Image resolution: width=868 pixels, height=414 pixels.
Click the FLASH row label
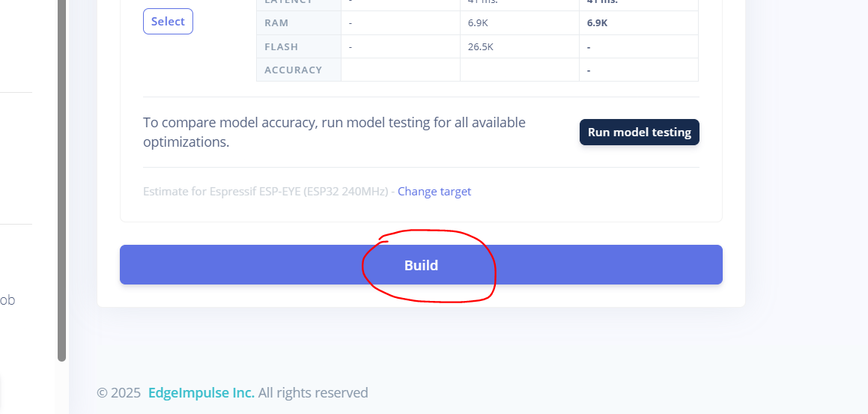click(282, 46)
